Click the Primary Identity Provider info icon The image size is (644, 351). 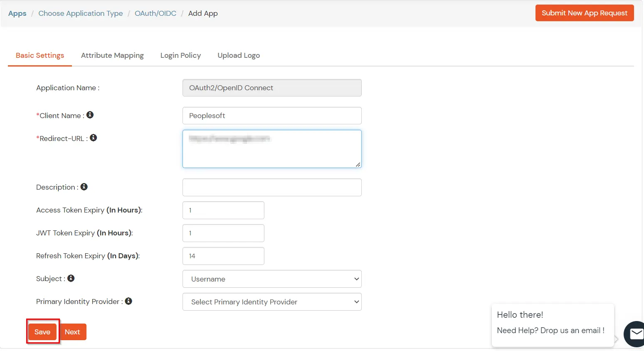click(128, 301)
